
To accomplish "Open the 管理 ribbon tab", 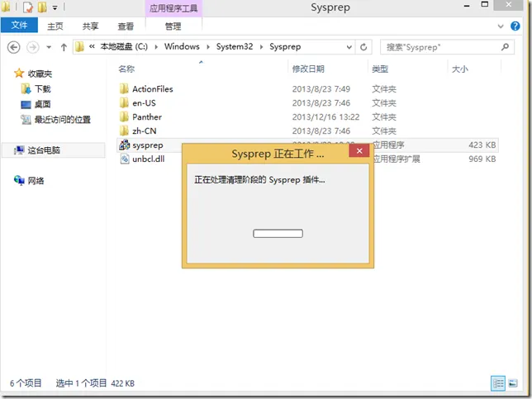I will pyautogui.click(x=173, y=26).
